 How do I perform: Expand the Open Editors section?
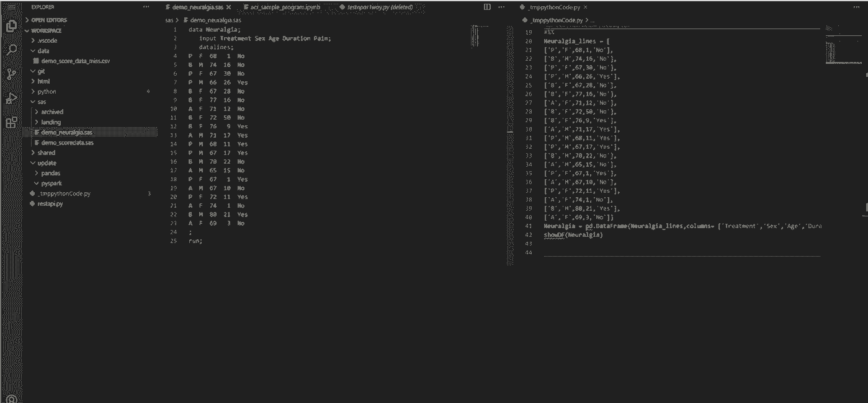[49, 20]
